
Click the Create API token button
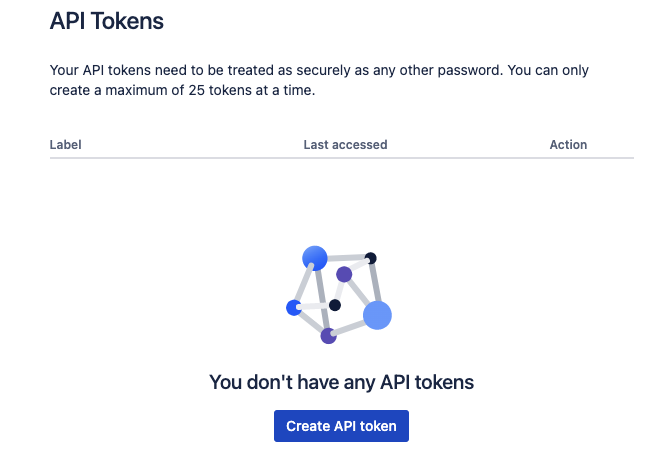341,426
